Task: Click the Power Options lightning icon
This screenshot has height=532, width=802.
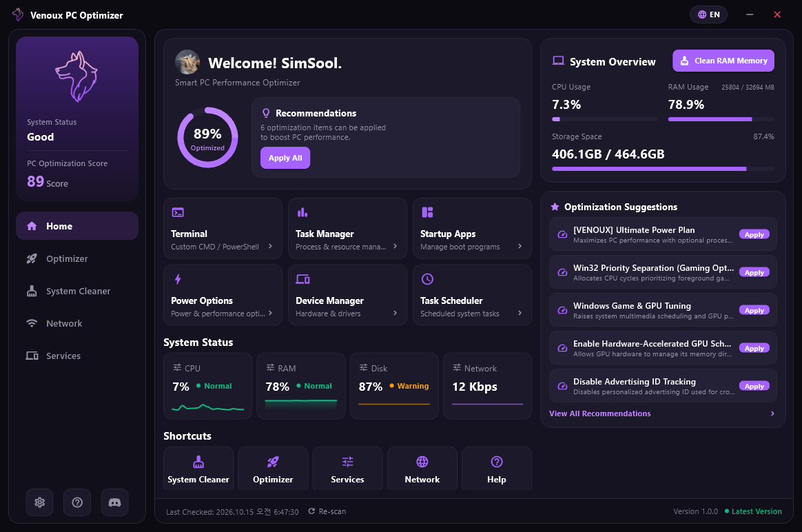Action: [178, 279]
